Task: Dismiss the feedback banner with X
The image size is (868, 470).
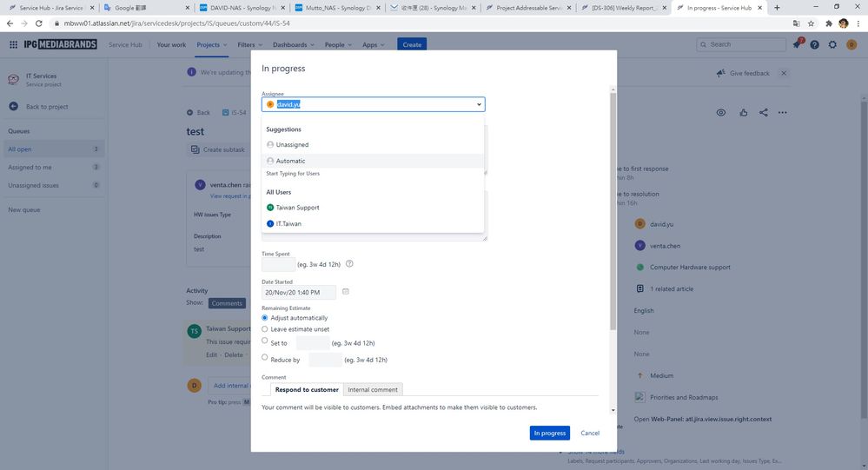Action: [784, 73]
